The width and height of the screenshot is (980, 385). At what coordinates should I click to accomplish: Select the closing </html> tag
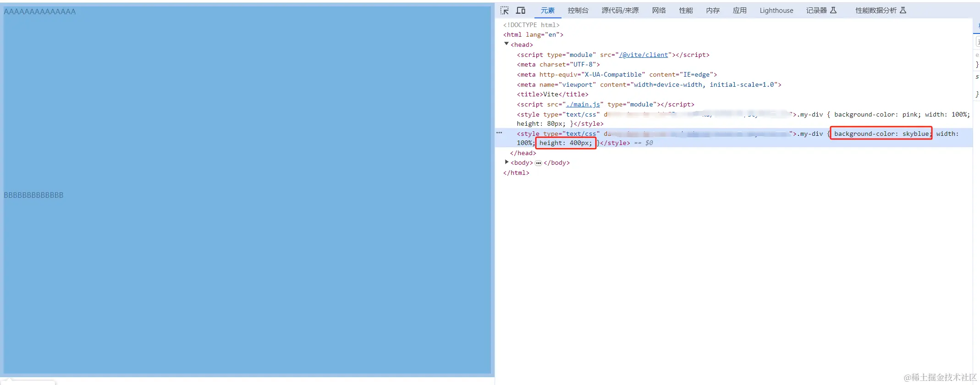pos(516,173)
